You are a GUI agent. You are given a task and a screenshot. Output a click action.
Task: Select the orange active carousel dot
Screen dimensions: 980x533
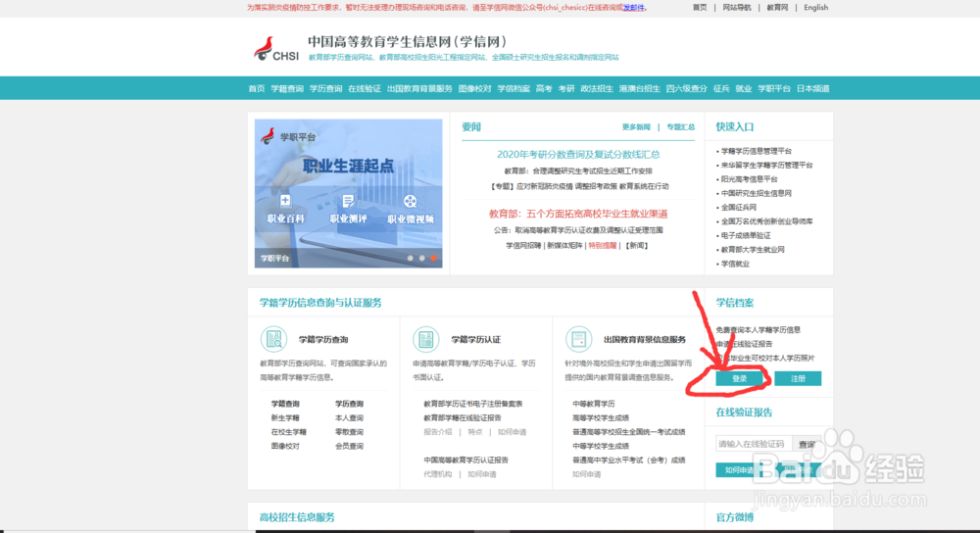433,258
